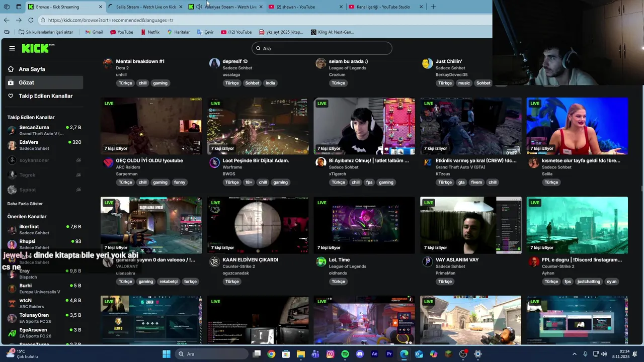Open GEÇ OLDU İYİ OLDU stream thumbnail
644x362 pixels.
pos(151,126)
